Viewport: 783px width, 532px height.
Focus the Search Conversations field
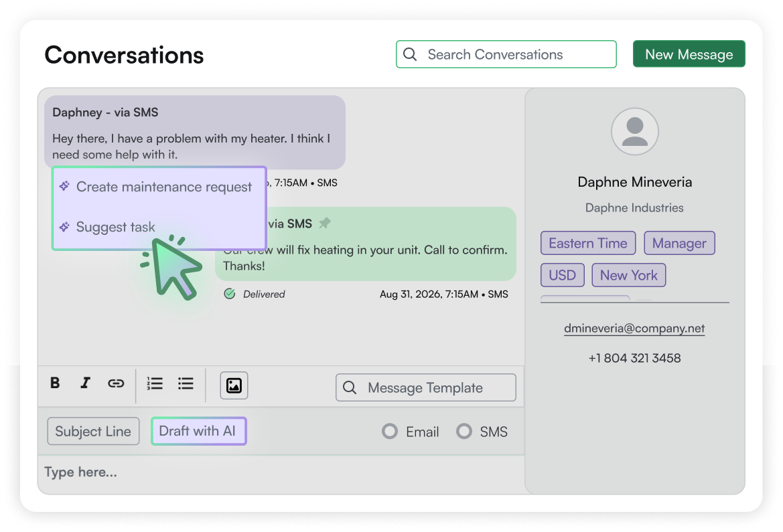(506, 55)
